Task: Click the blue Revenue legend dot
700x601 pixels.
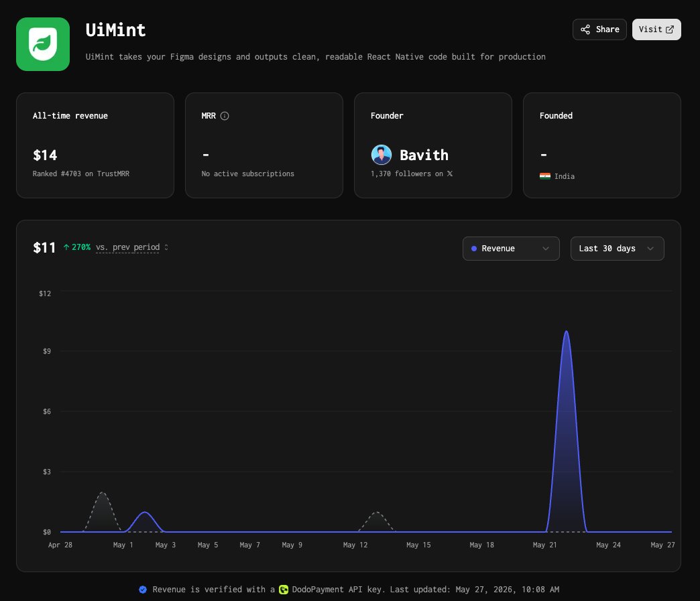Action: pyautogui.click(x=474, y=249)
